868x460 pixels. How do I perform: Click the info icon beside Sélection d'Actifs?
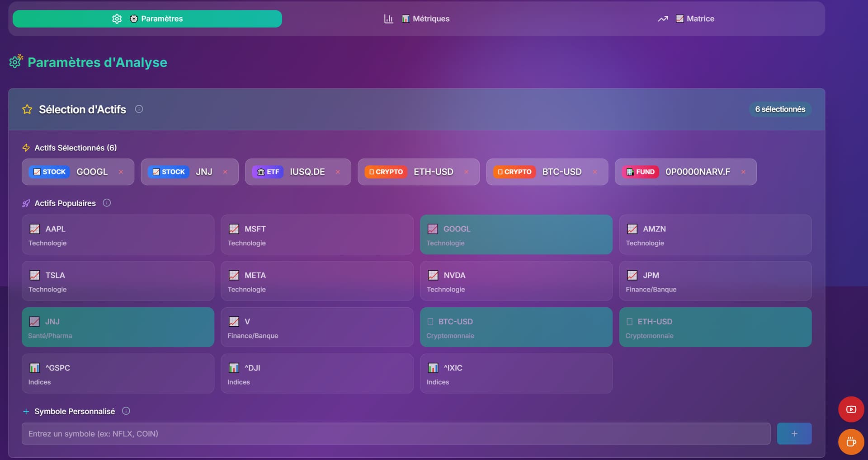pyautogui.click(x=139, y=109)
